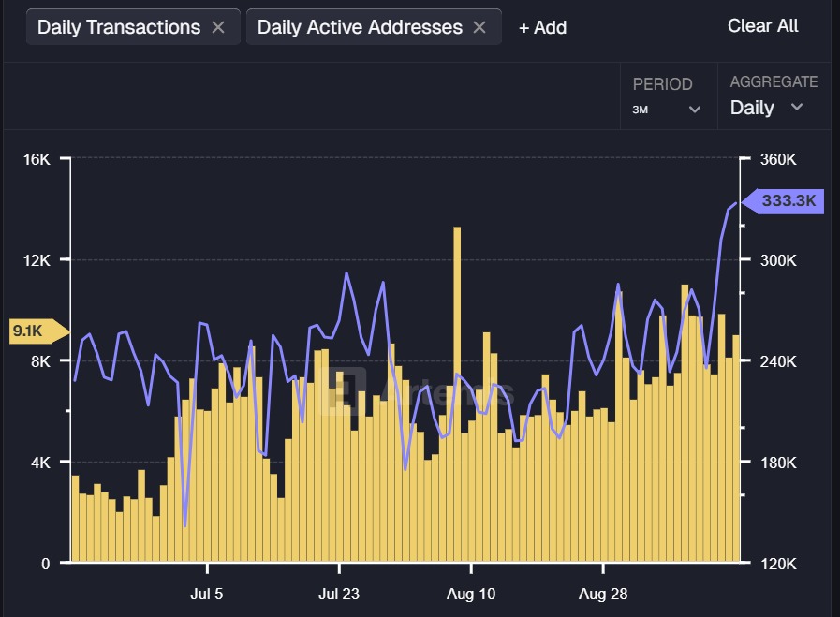Select the Daily Active Addresses chip label
The width and height of the screenshot is (840, 617).
[x=360, y=27]
